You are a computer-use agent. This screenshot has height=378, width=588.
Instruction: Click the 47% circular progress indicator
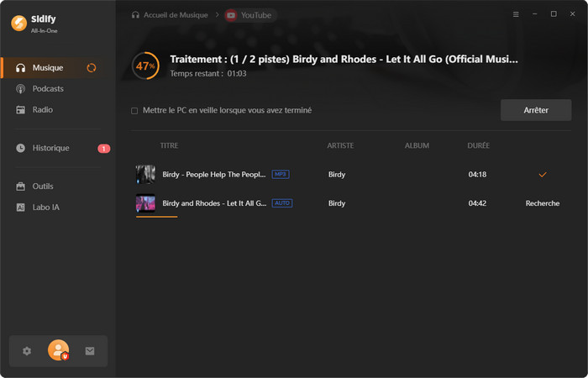[x=145, y=66]
